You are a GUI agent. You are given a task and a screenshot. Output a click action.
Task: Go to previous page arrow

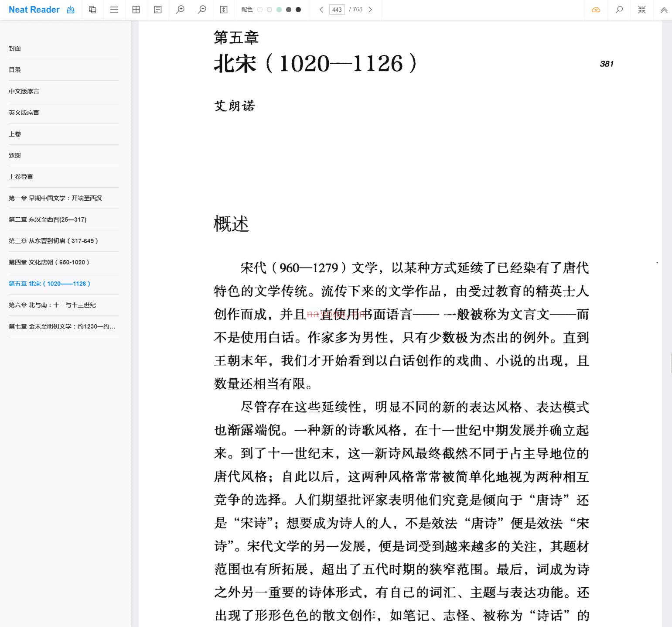[321, 10]
